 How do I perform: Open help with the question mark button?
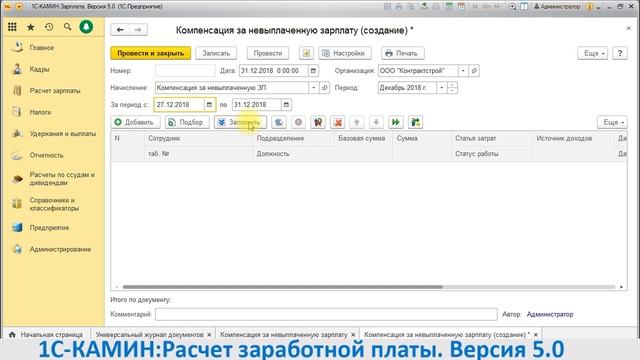[620, 53]
